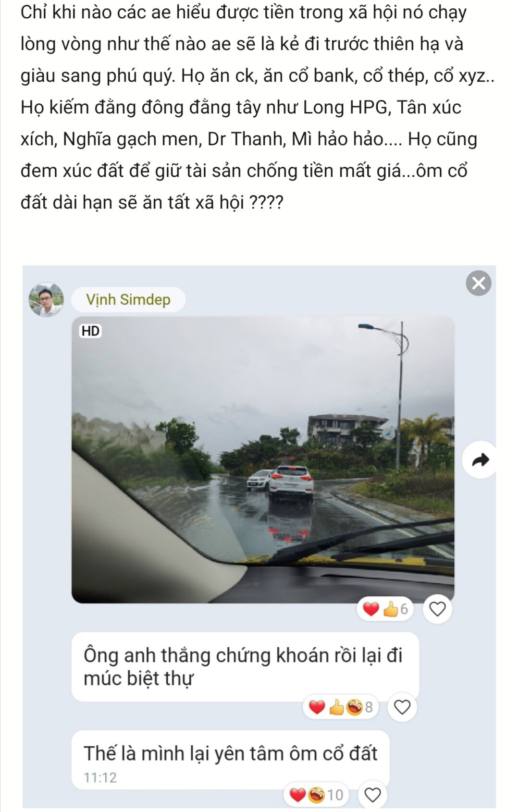Tap the share arrow beside the photo

[x=480, y=460]
